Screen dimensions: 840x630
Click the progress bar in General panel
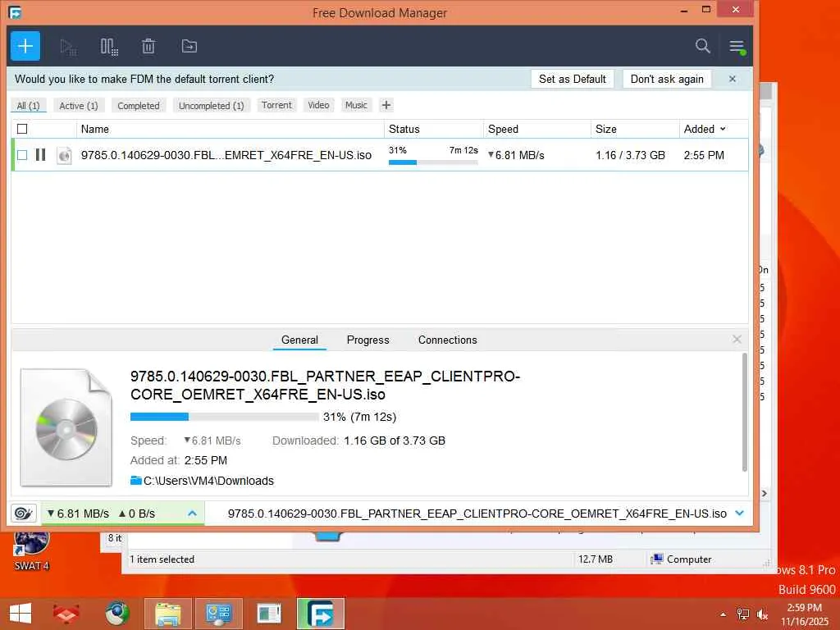224,417
